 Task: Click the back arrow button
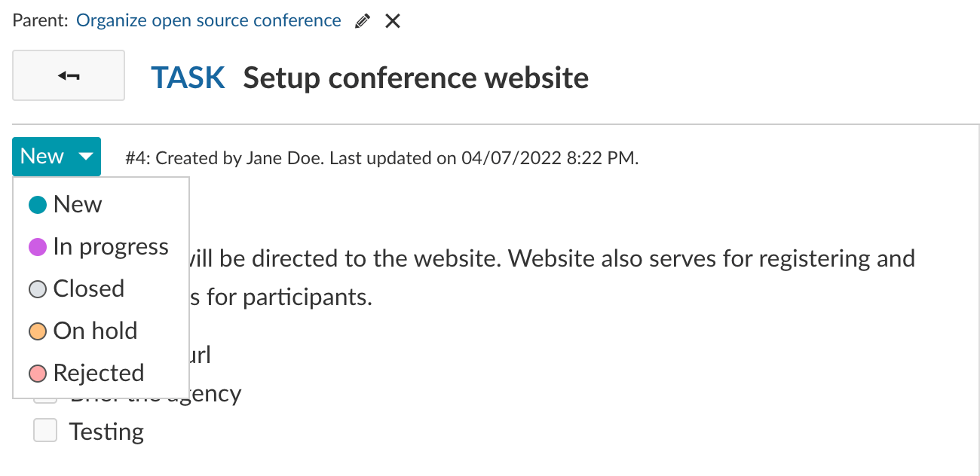[x=69, y=75]
